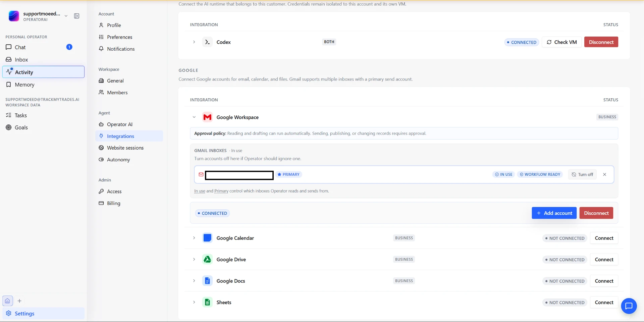Viewport: 644px width, 322px height.
Task: Click the WORKFLOW READY badge
Action: [540, 174]
